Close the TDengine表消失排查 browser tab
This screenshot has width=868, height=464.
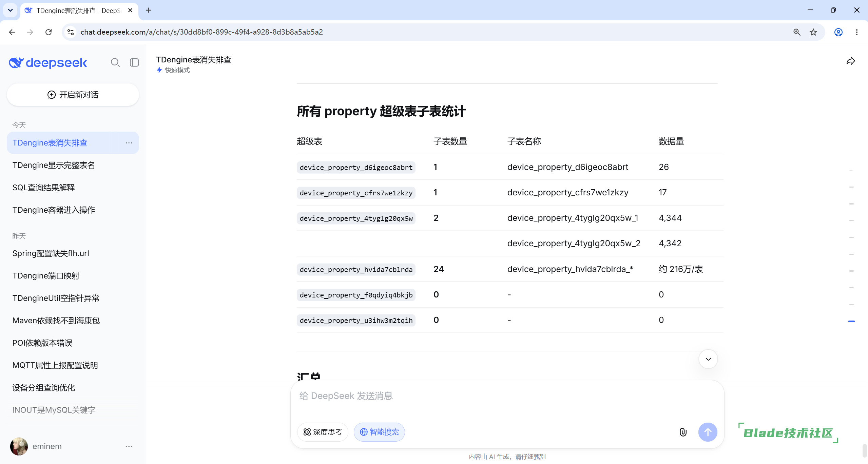[x=130, y=10]
